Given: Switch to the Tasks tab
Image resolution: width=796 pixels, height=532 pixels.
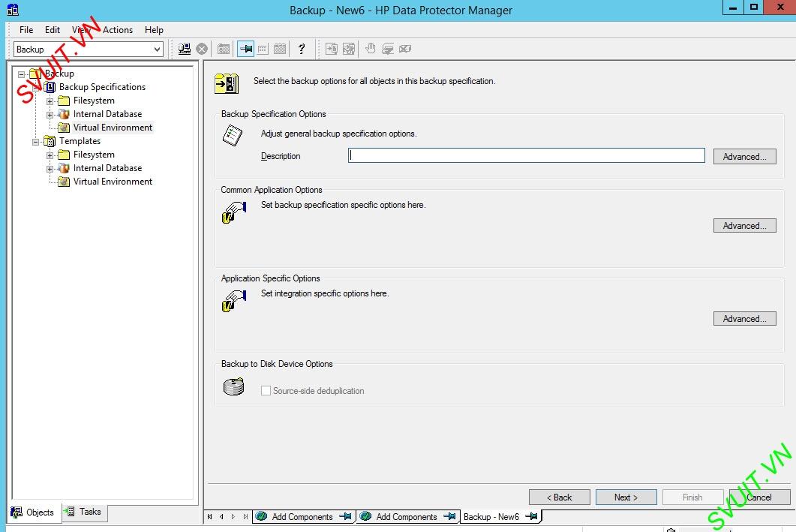Looking at the screenshot, I should tap(84, 512).
